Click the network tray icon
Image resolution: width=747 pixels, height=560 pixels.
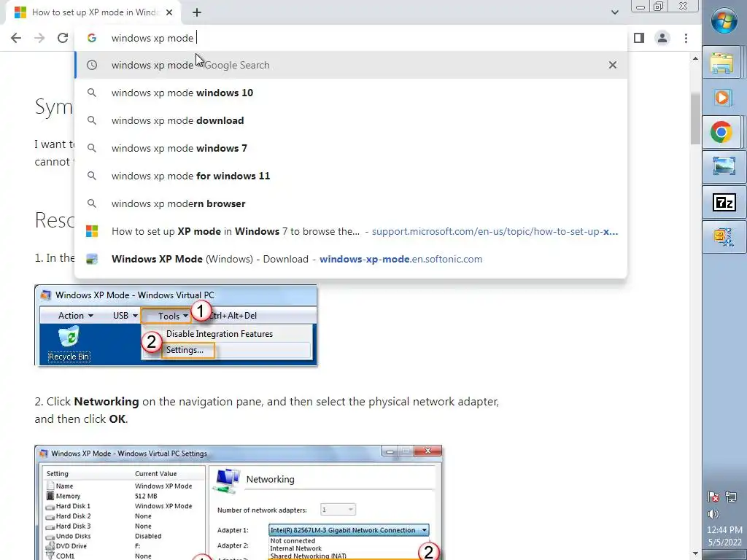coord(731,497)
